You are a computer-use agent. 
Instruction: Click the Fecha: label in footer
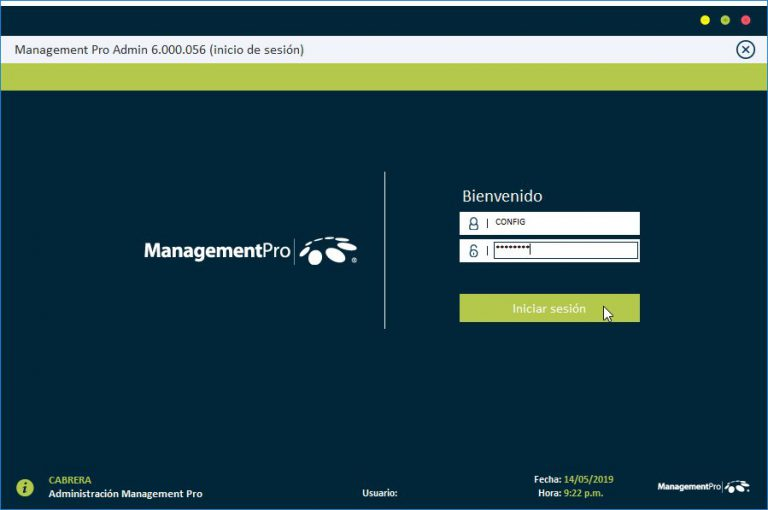pos(547,480)
